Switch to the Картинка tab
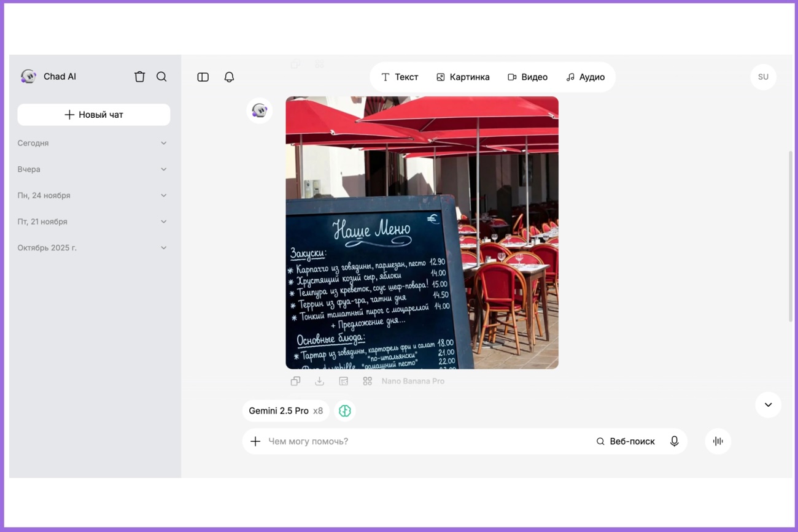Viewport: 798px width, 532px height. [x=463, y=77]
